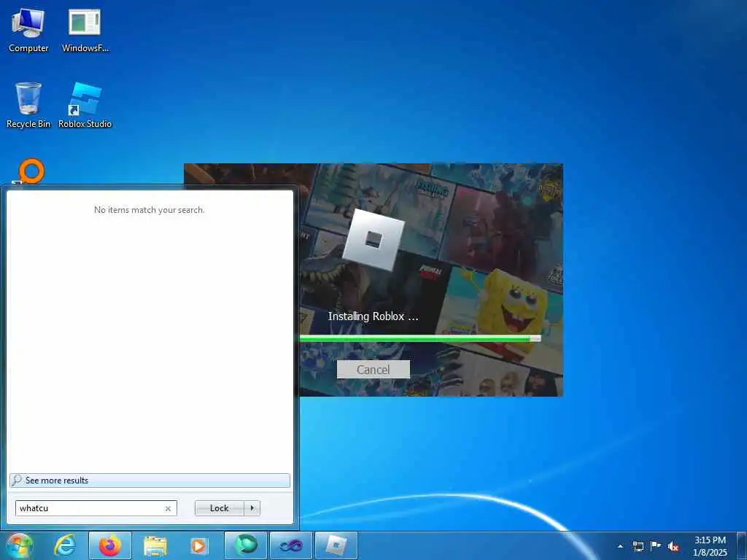Click the magnifier icon beside See more results
747x560 pixels.
(x=17, y=480)
